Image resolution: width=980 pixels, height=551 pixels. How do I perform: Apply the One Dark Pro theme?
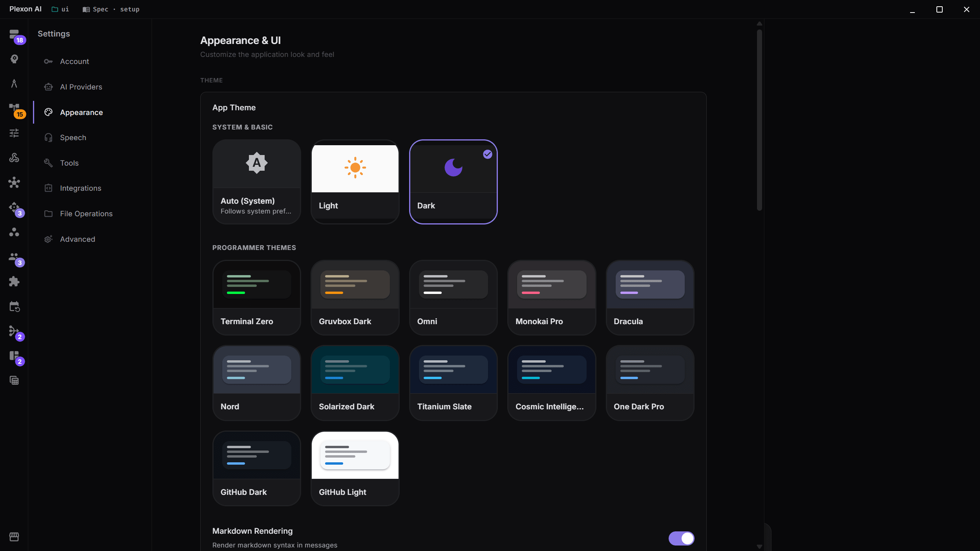pos(650,383)
